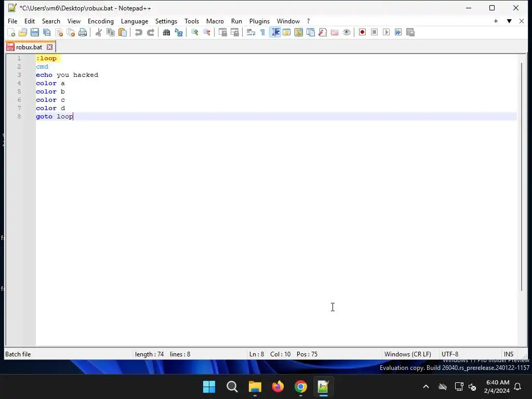Click Save Recorded Macro icon
Screen dimensions: 532x399
(x=410, y=32)
